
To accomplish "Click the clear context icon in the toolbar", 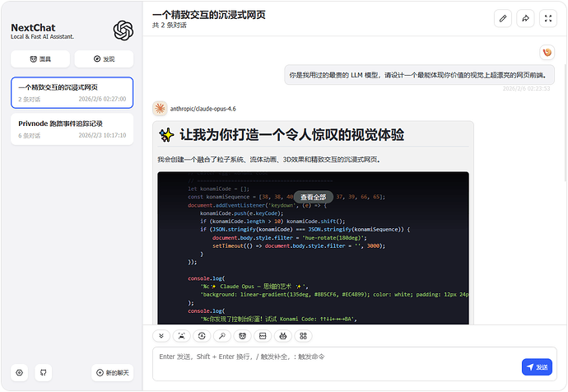I will coord(263,336).
